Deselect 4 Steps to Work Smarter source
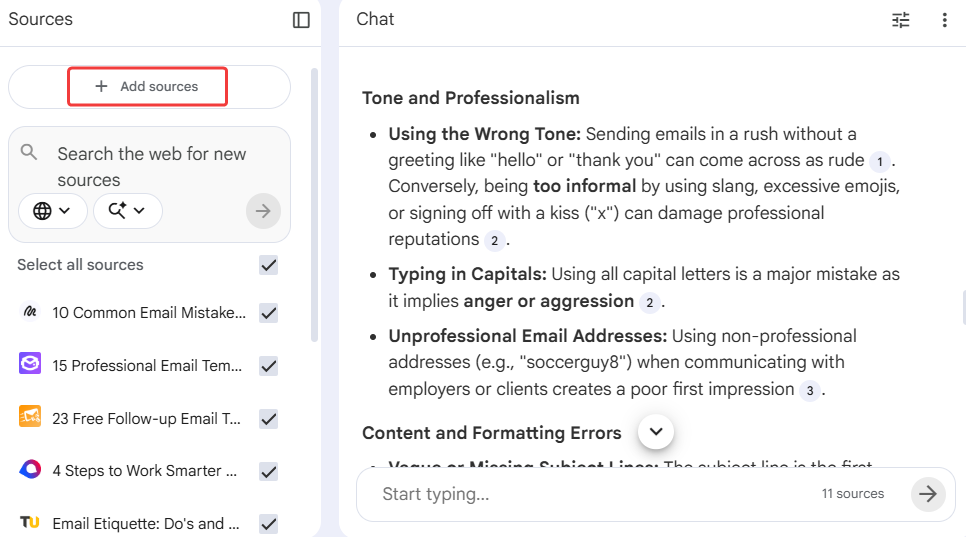 pos(268,471)
